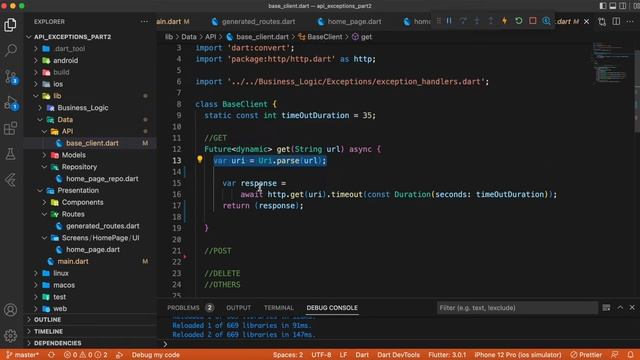Open Dart DevTools widget inspector icon
Viewport: 640px width, 360px height.
[x=547, y=21]
